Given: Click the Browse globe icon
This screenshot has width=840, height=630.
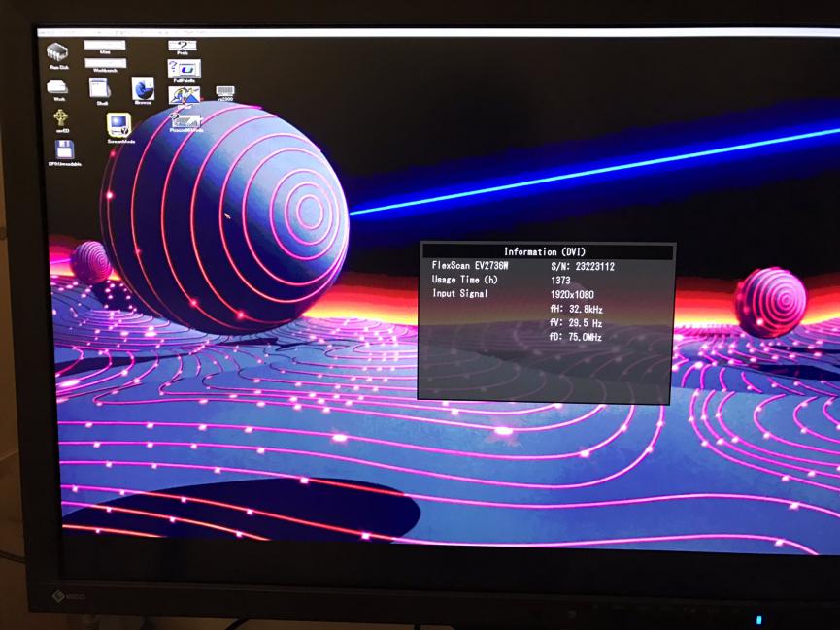Looking at the screenshot, I should pyautogui.click(x=143, y=90).
